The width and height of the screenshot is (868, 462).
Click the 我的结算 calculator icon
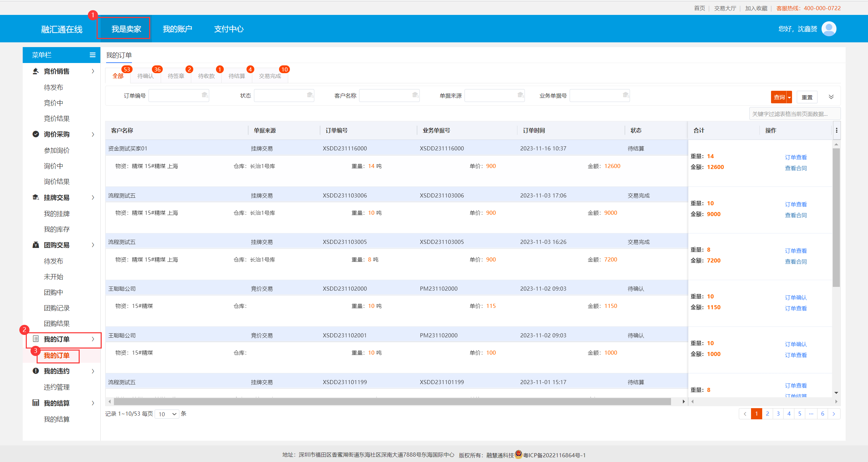(x=36, y=403)
